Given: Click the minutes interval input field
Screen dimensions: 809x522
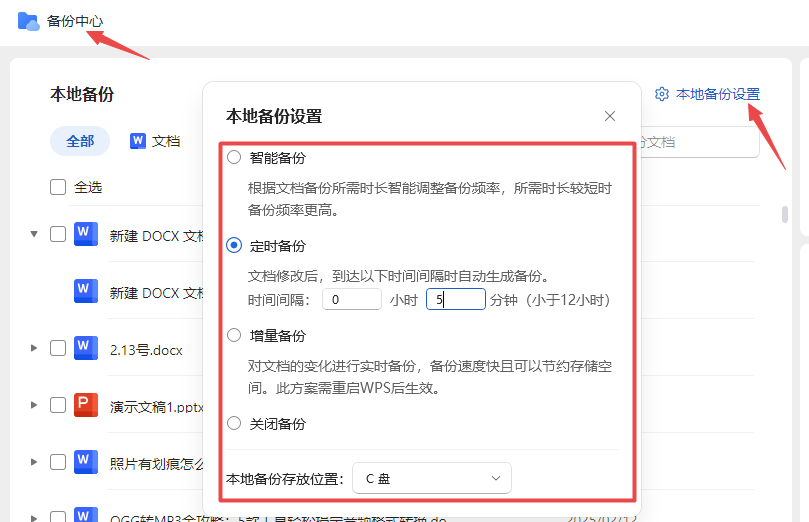Looking at the screenshot, I should (456, 299).
